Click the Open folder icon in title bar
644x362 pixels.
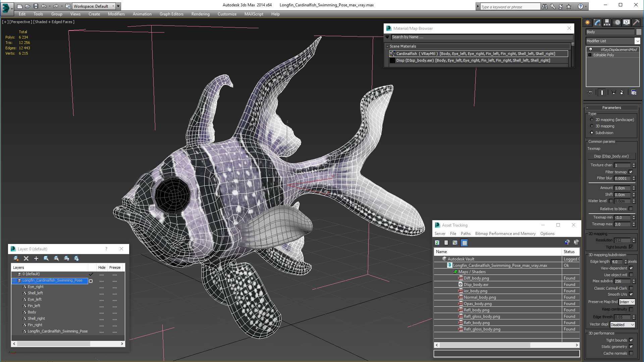(28, 6)
